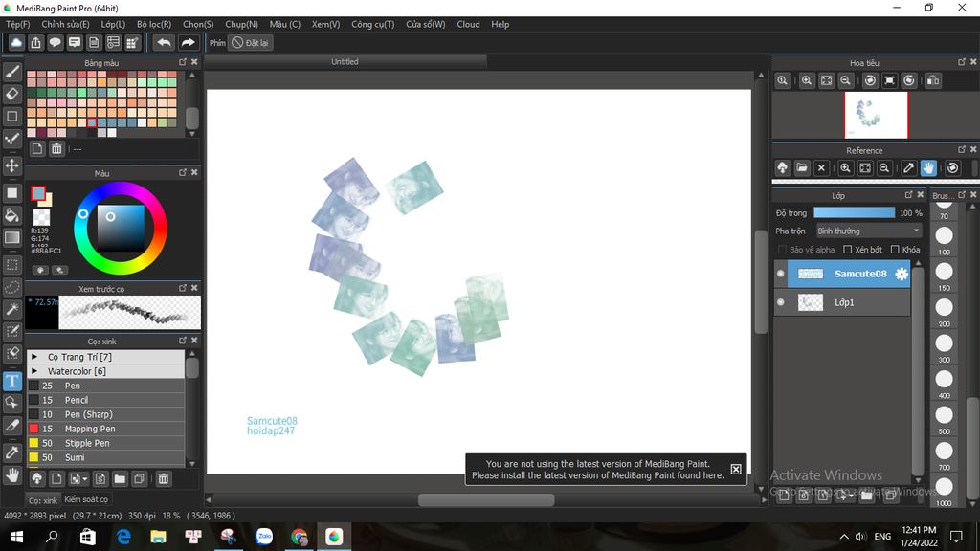Select the Eraser tool in the left toolbar
Screen dimensions: 980x551
(x=12, y=94)
